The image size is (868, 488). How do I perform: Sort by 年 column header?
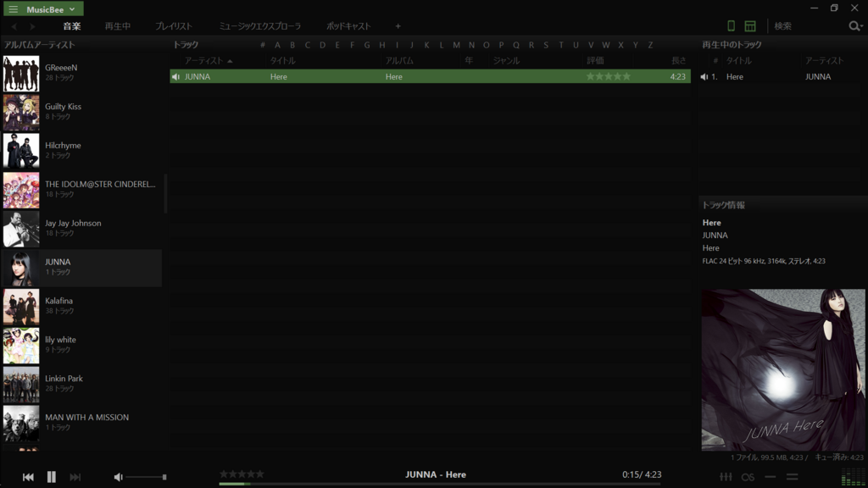(469, 61)
